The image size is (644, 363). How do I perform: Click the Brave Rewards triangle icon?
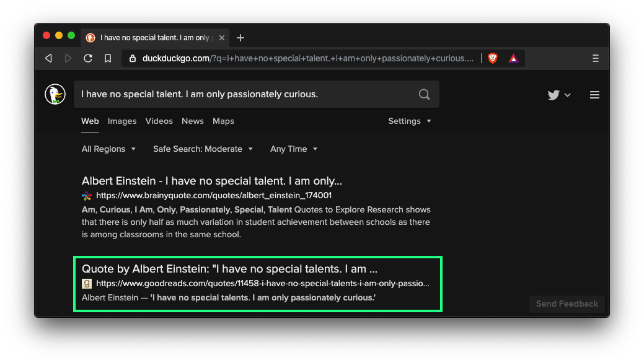513,58
